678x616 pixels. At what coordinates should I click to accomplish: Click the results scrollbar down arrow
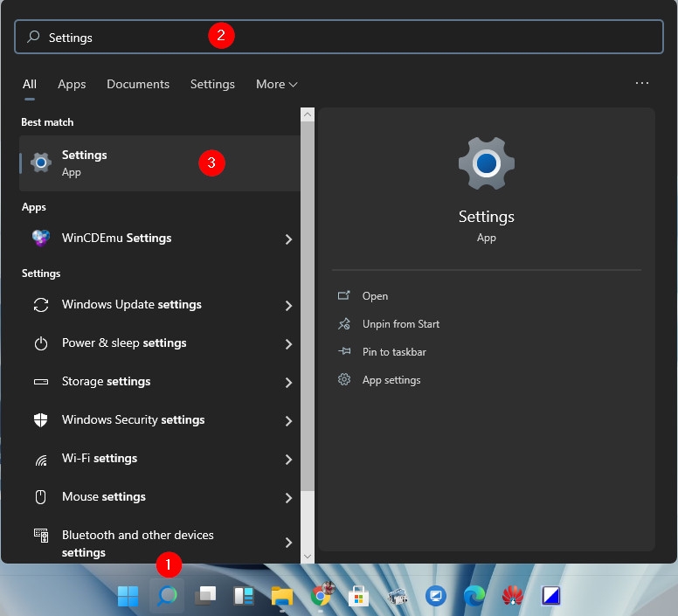(x=308, y=557)
